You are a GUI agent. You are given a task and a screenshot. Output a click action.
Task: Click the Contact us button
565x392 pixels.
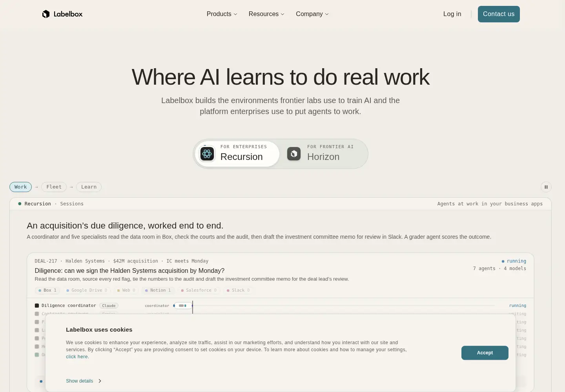tap(499, 14)
